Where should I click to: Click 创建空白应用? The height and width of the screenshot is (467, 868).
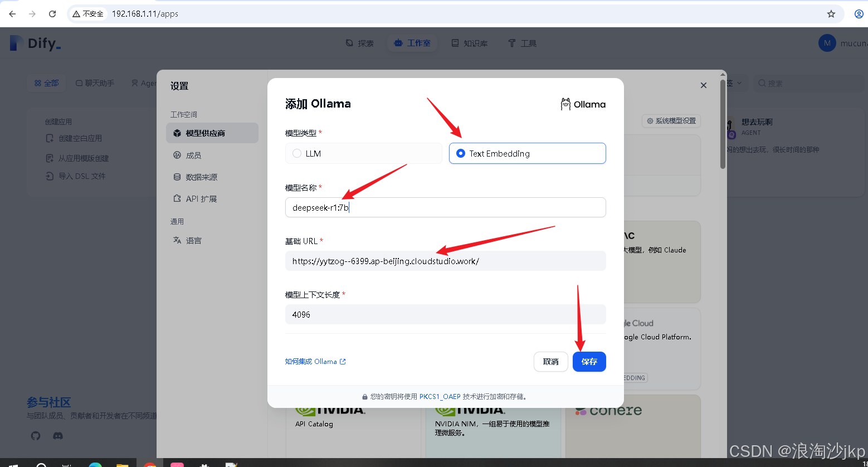[74, 138]
